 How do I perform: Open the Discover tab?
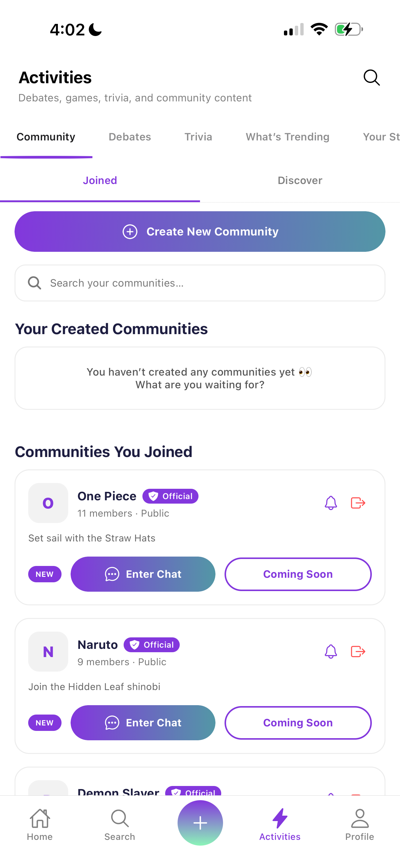(x=300, y=180)
